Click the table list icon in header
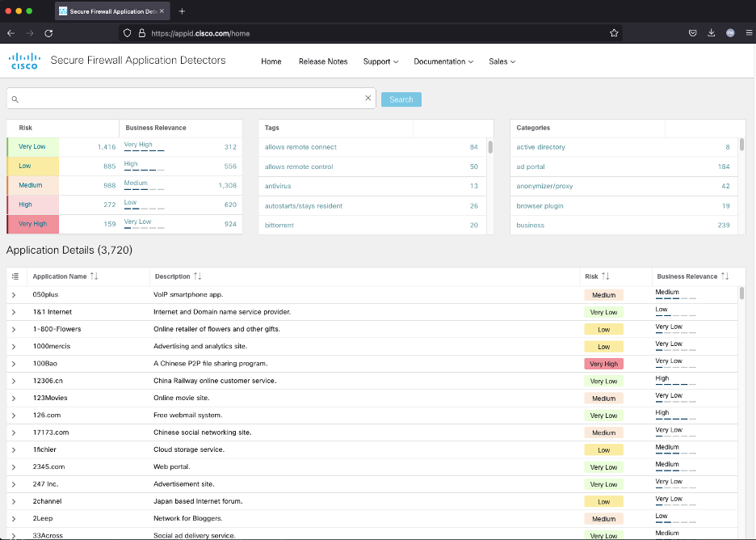Viewport: 756px width, 540px height. coord(15,276)
